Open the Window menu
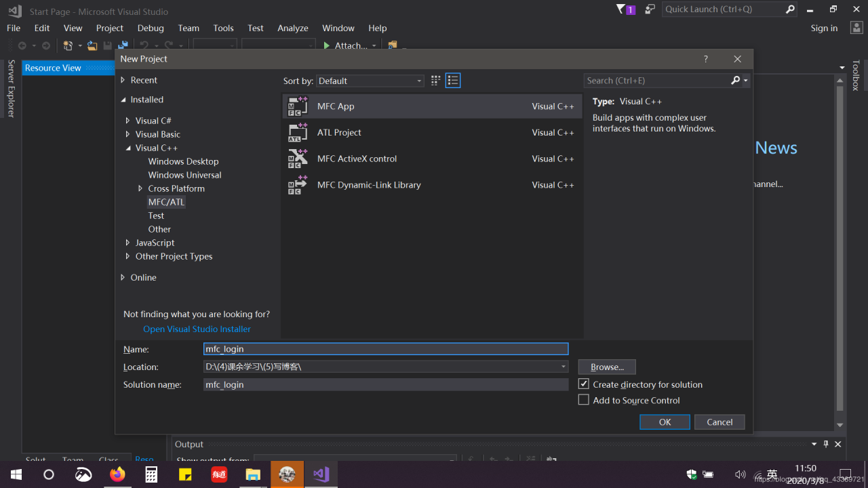Image resolution: width=868 pixels, height=488 pixels. 338,28
